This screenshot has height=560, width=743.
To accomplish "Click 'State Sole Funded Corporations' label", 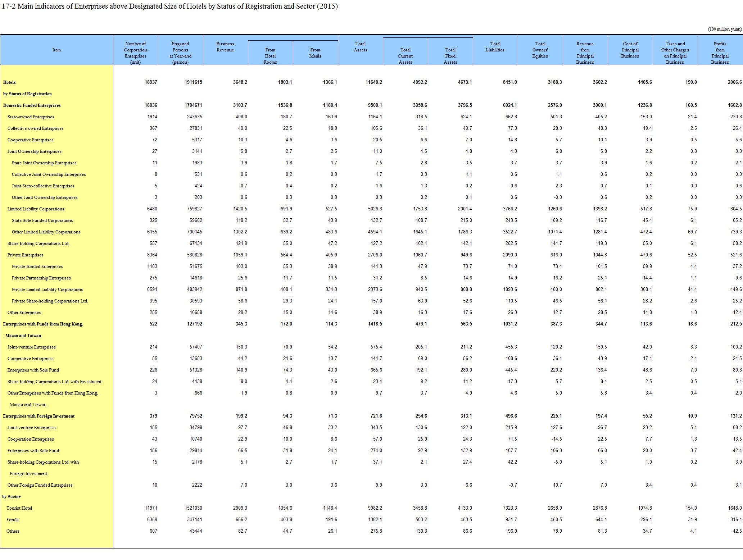I will 42,220.
